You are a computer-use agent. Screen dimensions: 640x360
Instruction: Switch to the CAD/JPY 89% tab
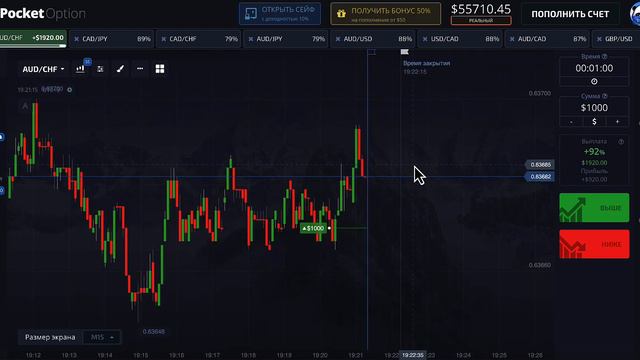111,39
